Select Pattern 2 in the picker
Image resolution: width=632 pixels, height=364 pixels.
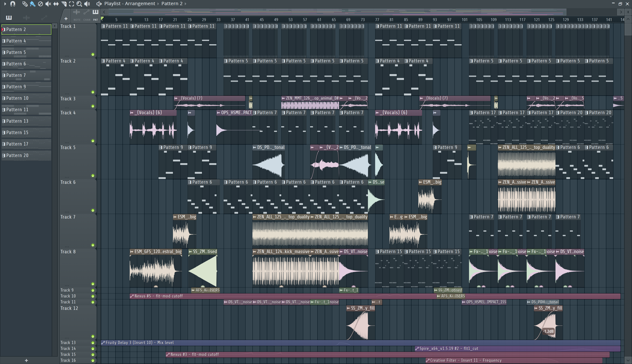[26, 30]
